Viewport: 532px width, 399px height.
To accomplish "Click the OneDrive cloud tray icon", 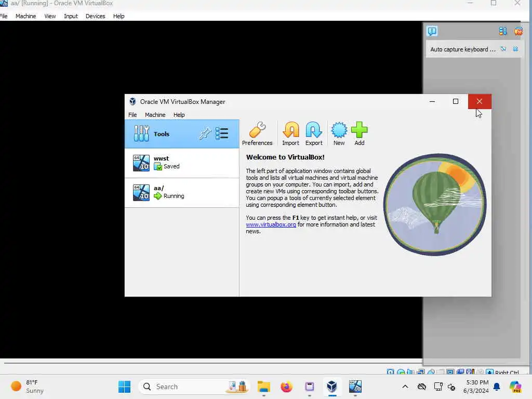I will point(422,387).
